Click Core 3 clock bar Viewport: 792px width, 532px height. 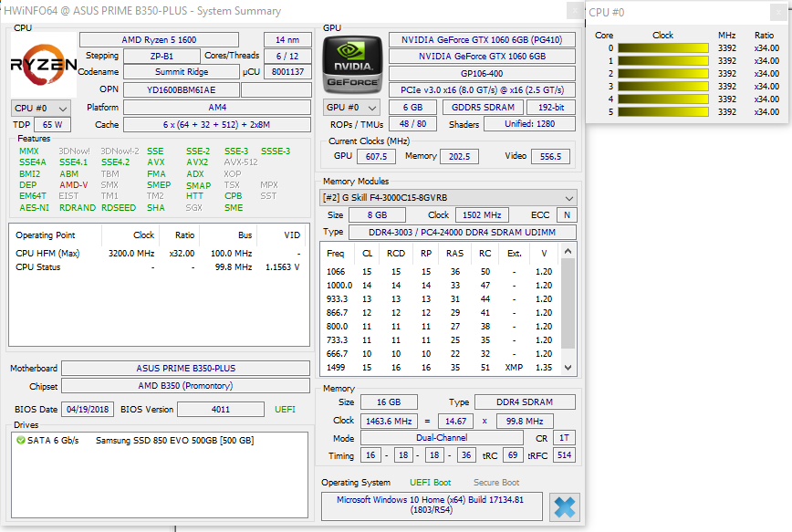pyautogui.click(x=663, y=87)
